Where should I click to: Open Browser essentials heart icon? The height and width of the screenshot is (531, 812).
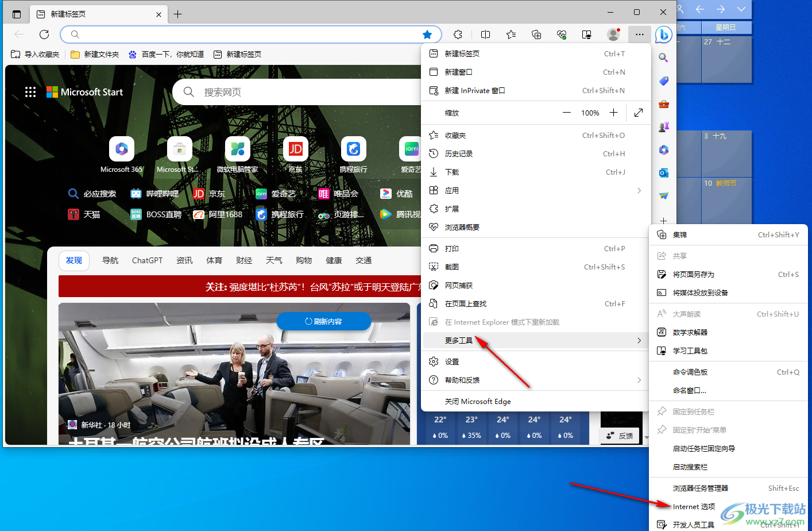click(562, 34)
